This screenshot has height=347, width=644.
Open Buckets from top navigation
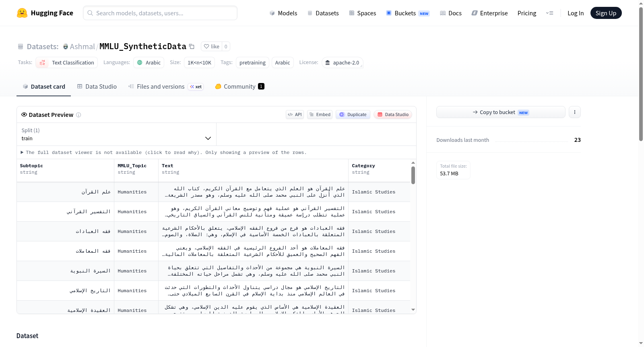coord(408,13)
